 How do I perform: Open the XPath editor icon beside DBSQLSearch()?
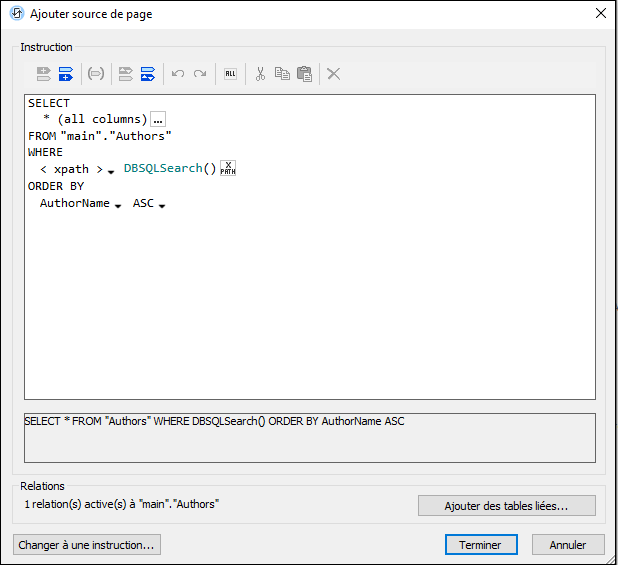pyautogui.click(x=228, y=168)
